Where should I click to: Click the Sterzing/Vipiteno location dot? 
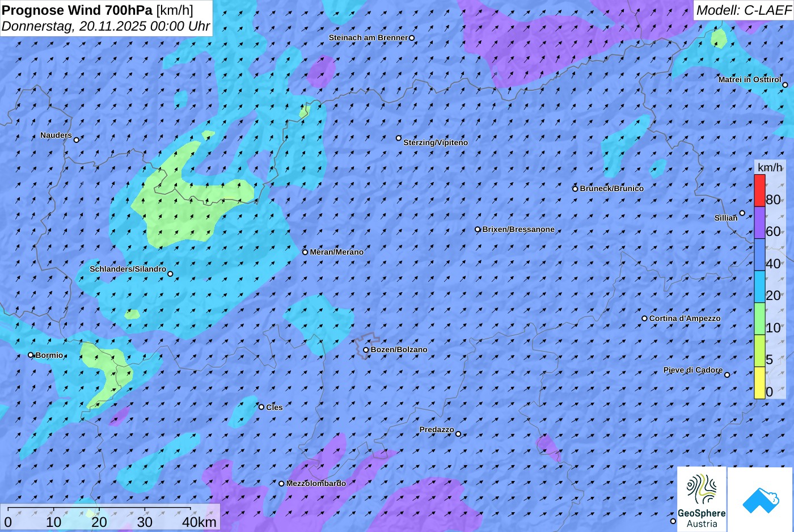pos(399,138)
